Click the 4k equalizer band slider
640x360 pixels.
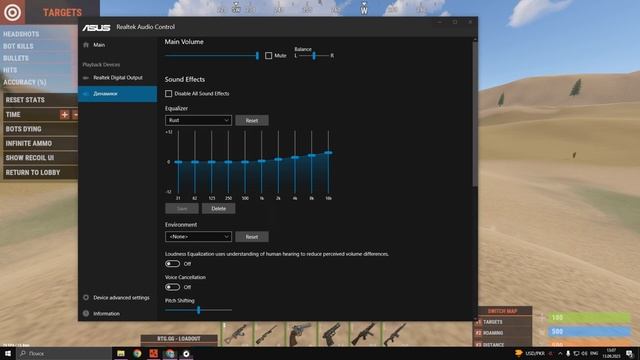[295, 158]
